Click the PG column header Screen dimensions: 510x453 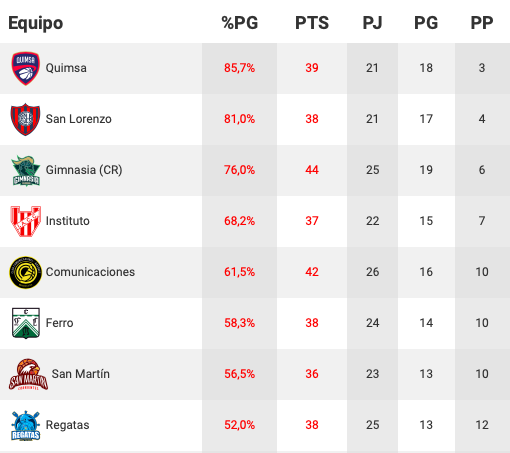426,23
